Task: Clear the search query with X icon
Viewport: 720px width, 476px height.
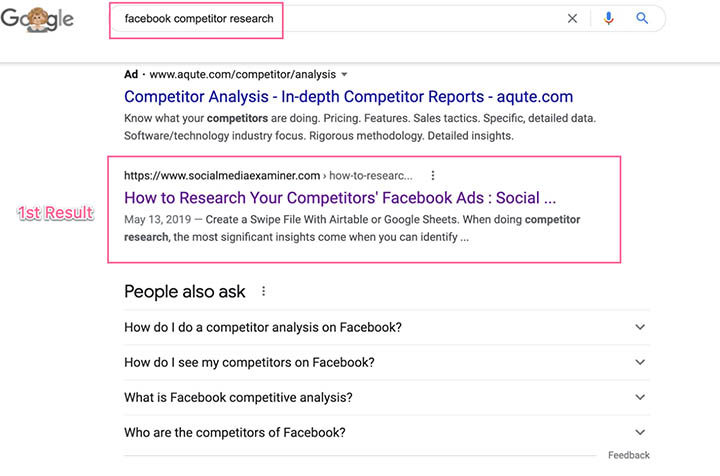Action: coord(573,18)
